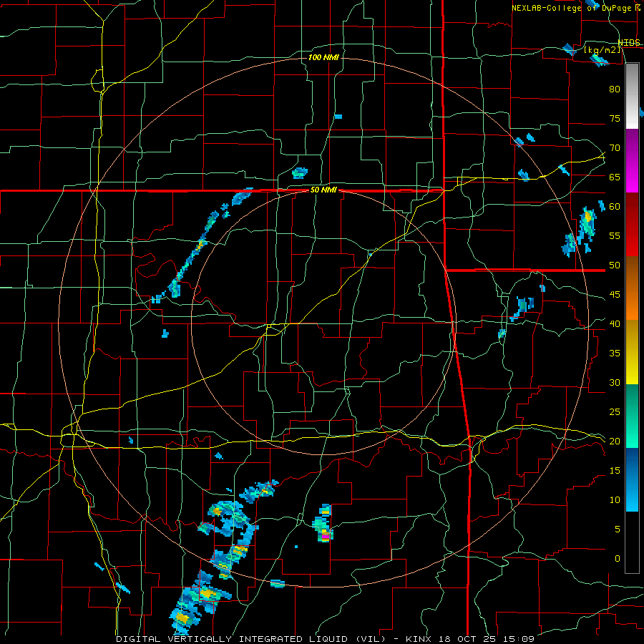Select the purple-magenta band of the color scale

[632, 160]
